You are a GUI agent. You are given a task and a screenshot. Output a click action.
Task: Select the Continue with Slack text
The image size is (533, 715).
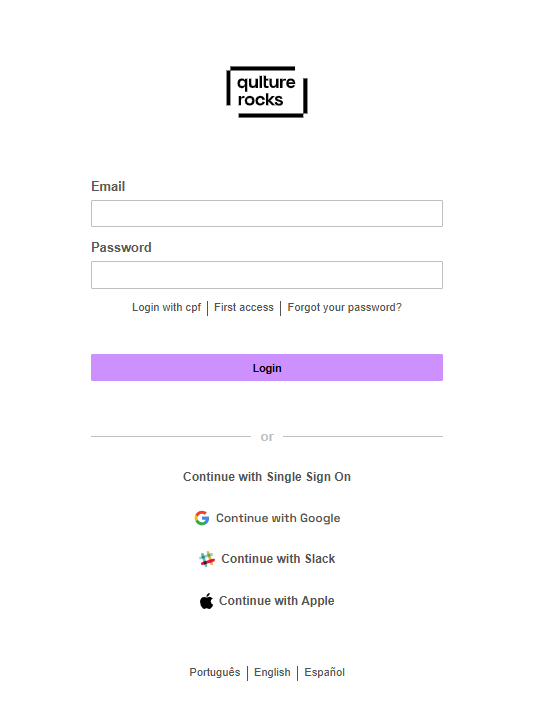278,559
